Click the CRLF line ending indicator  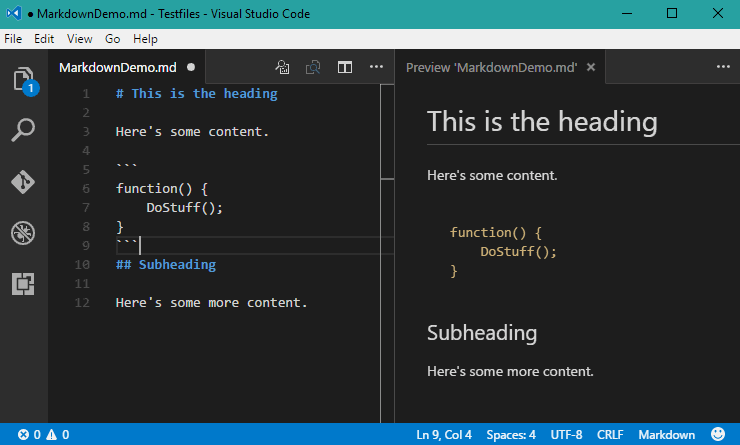click(x=610, y=435)
